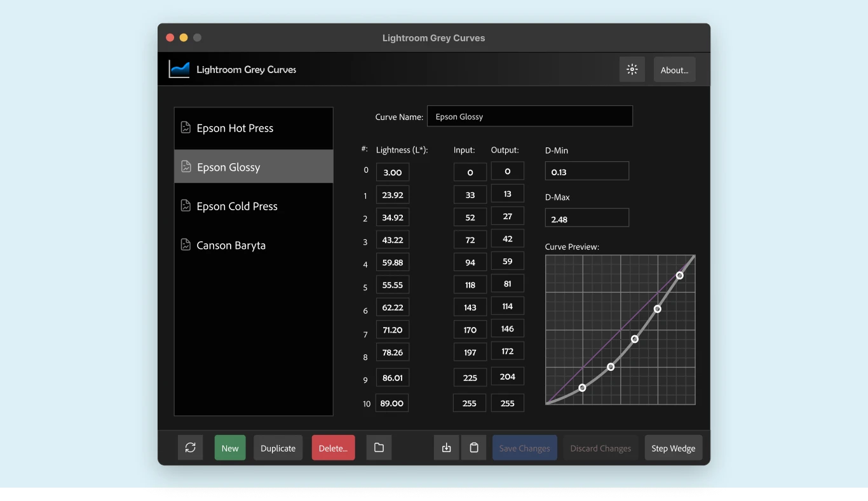This screenshot has width=868, height=501.
Task: Click Output cell showing 13
Action: pyautogui.click(x=508, y=194)
